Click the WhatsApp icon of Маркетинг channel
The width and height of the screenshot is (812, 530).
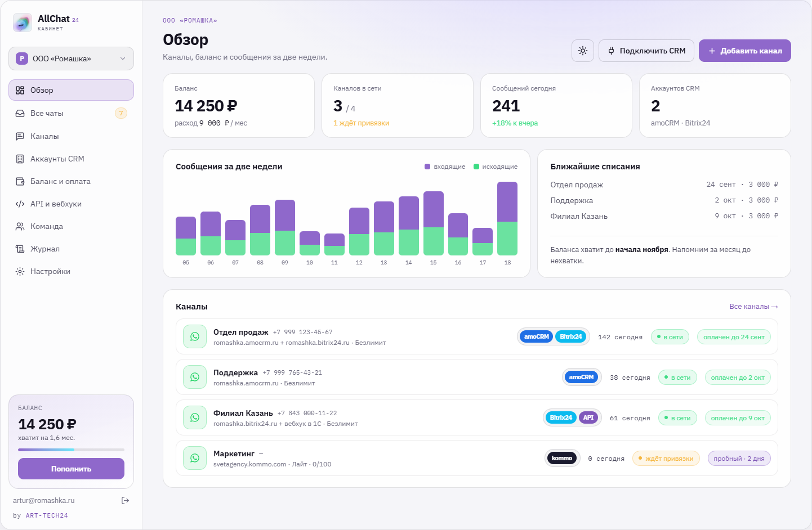(195, 458)
